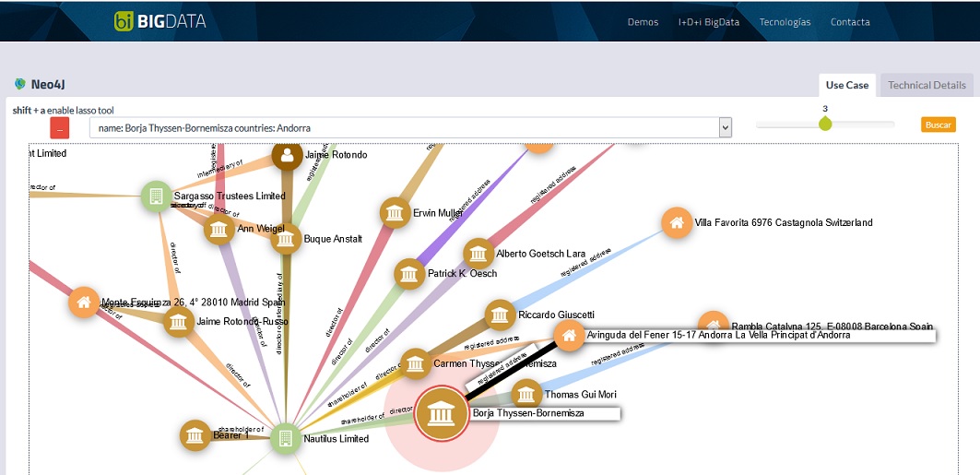The height and width of the screenshot is (475, 980).
Task: Click the Jaime Rotondo-Russo node icon
Action: tap(179, 322)
